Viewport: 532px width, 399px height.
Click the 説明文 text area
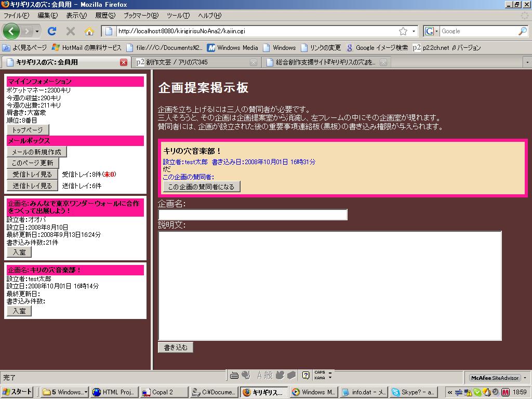pos(330,286)
